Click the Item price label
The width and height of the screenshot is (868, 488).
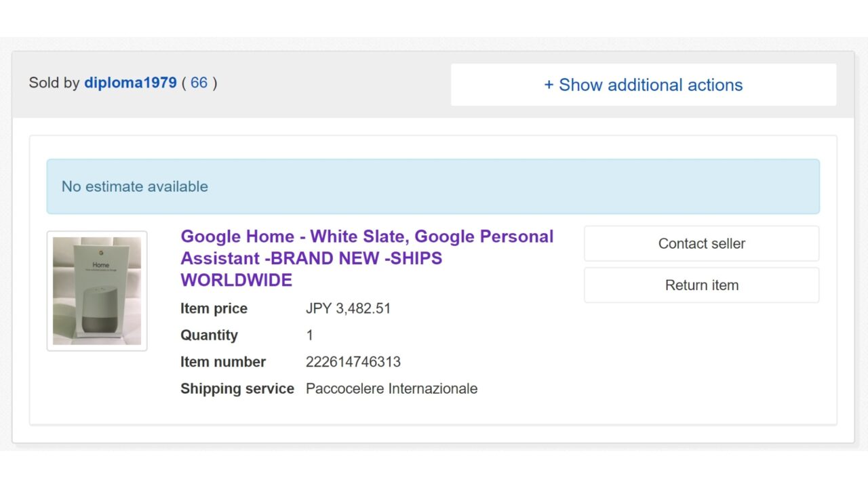point(214,308)
